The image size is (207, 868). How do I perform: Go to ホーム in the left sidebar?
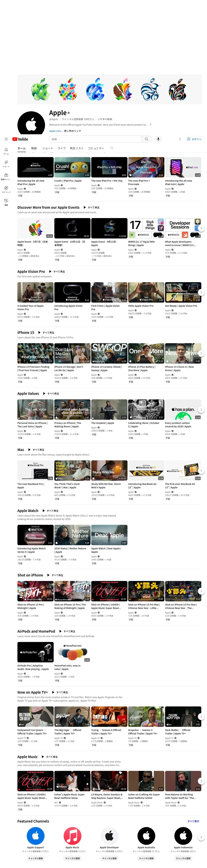pyautogui.click(x=6, y=151)
